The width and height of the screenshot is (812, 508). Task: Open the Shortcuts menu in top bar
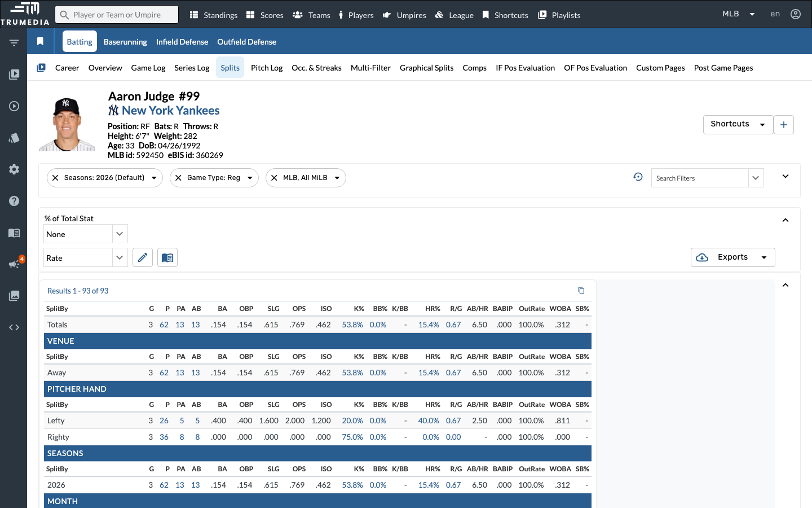505,15
